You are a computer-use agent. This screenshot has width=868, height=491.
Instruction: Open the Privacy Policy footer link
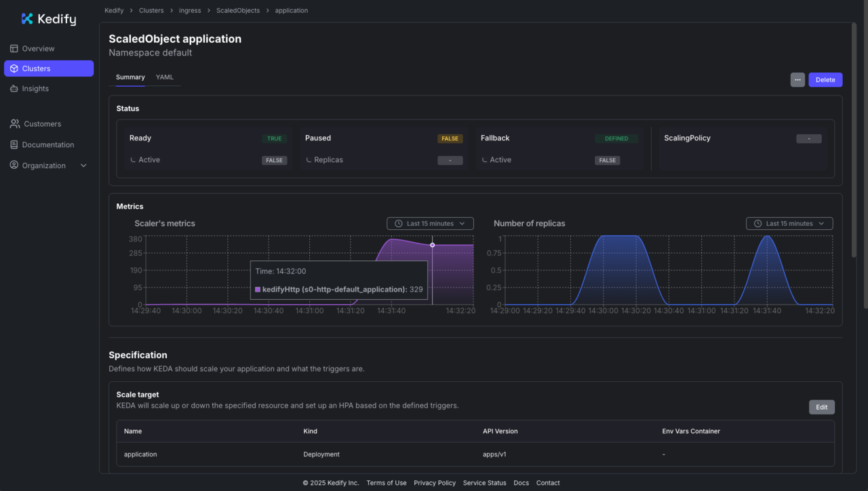435,482
